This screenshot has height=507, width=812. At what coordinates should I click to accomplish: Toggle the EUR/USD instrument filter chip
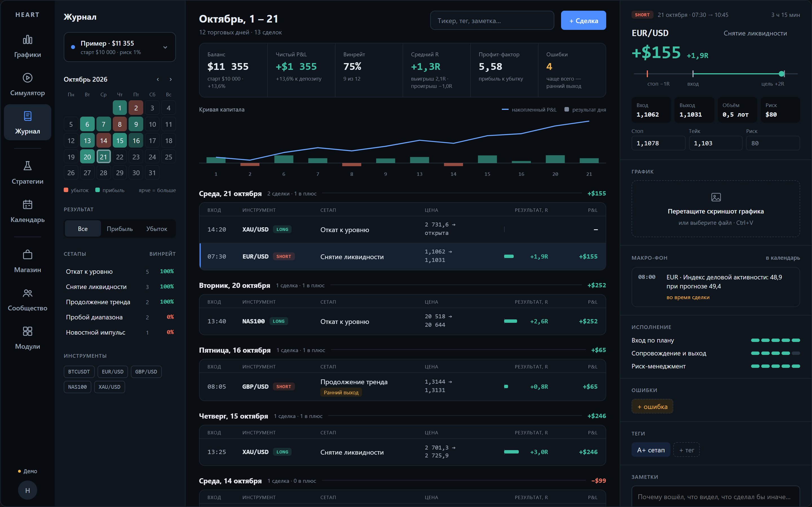click(x=112, y=372)
